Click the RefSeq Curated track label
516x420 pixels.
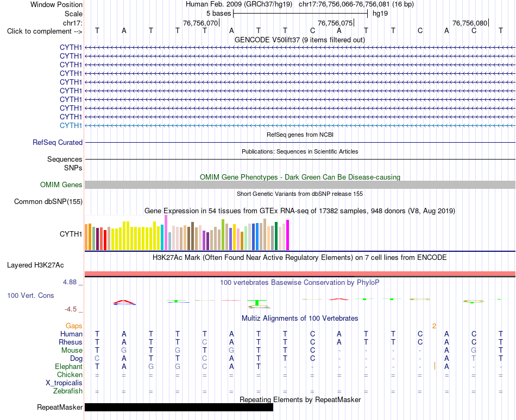(x=58, y=143)
